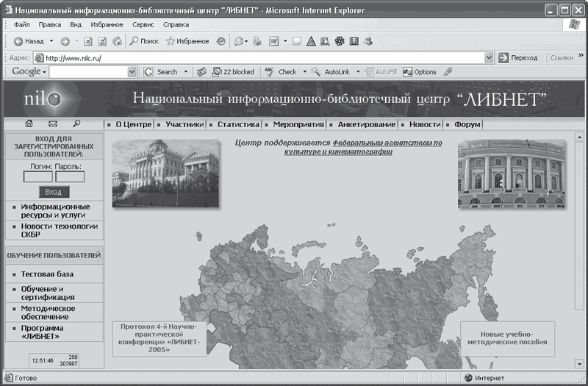Open the History clock icon
The height and width of the screenshot is (386, 588).
(221, 41)
